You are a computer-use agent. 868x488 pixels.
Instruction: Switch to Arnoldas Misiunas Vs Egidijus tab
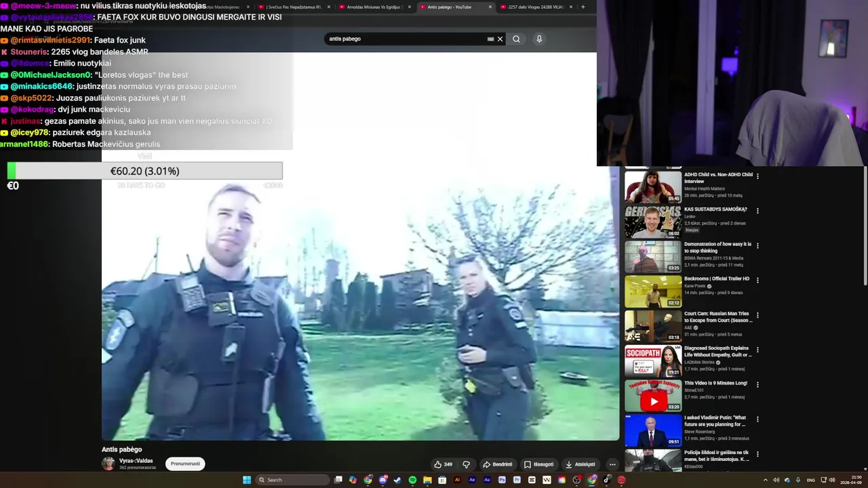click(x=374, y=7)
